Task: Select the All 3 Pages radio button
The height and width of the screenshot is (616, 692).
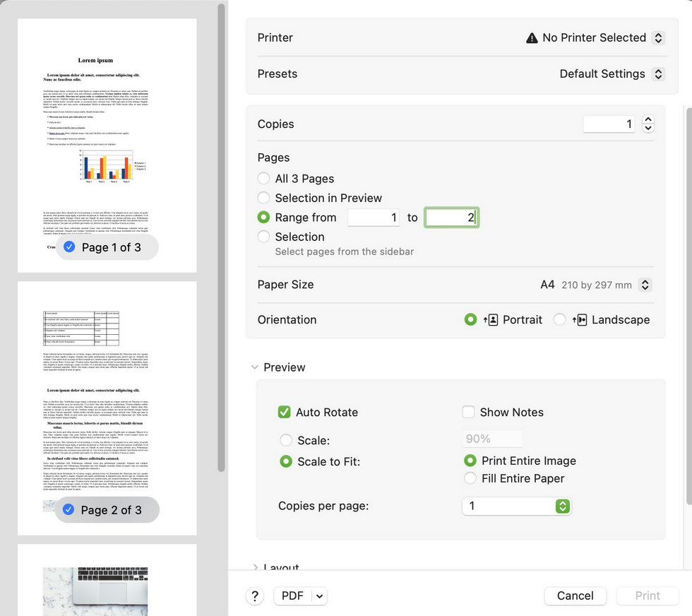Action: pyautogui.click(x=263, y=178)
